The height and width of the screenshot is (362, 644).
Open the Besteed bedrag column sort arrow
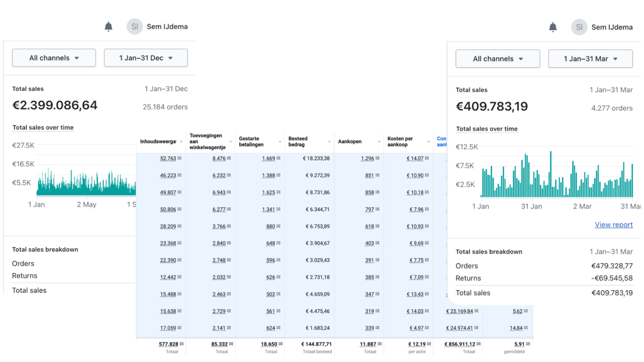329,142
